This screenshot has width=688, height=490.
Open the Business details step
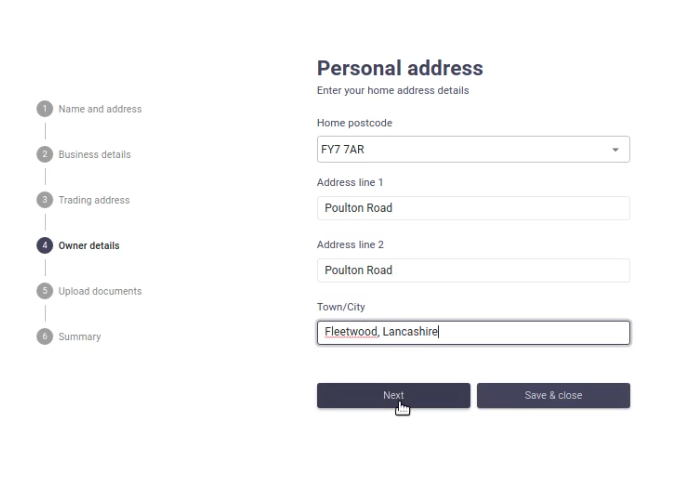pyautogui.click(x=95, y=154)
